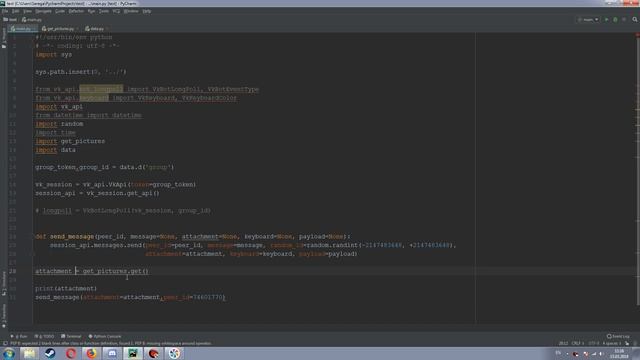Image resolution: width=640 pixels, height=360 pixels.
Task: Open File Explorer from the taskbar
Action: pos(29,353)
